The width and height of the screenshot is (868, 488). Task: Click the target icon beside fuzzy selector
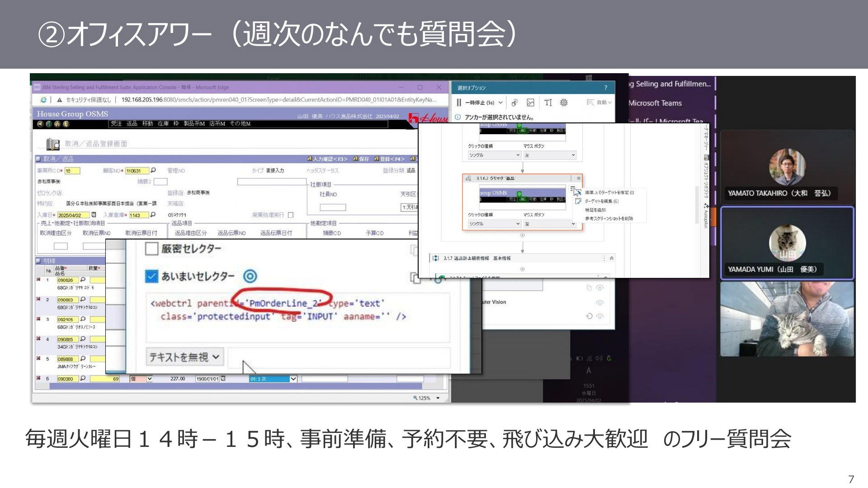[250, 276]
